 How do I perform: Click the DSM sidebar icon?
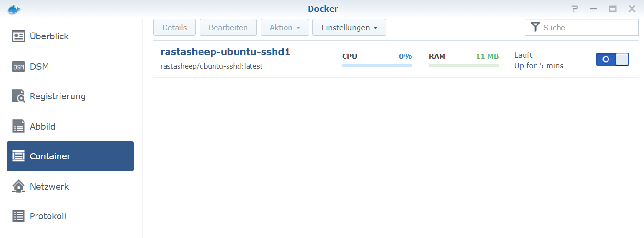(19, 66)
